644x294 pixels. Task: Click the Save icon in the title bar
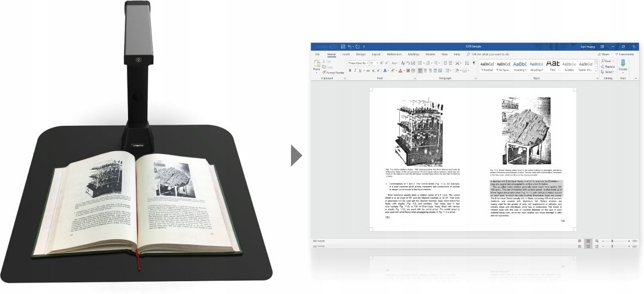343,46
